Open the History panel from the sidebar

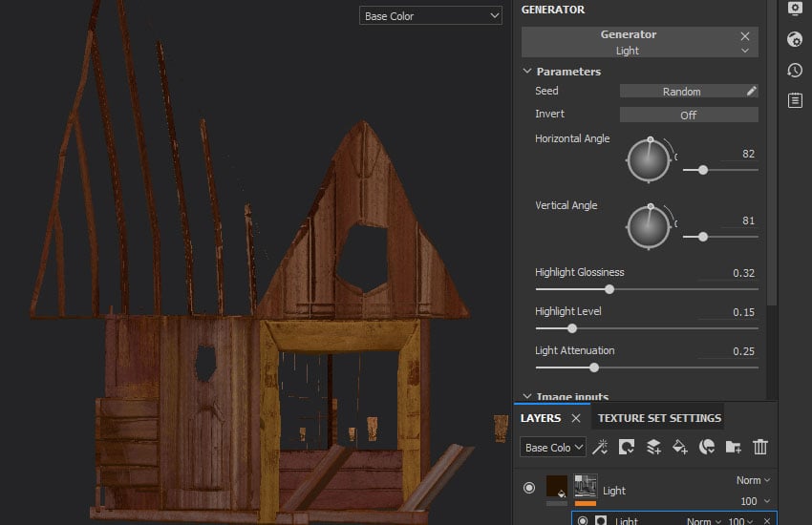[x=795, y=70]
